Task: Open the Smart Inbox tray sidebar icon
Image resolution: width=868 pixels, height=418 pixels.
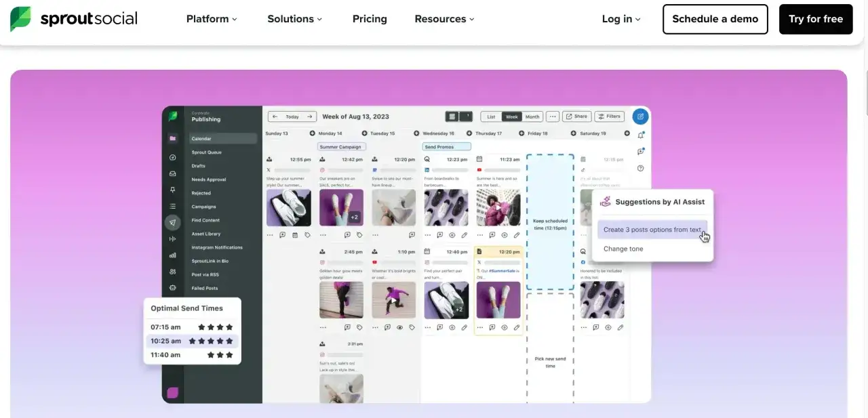Action: [173, 173]
